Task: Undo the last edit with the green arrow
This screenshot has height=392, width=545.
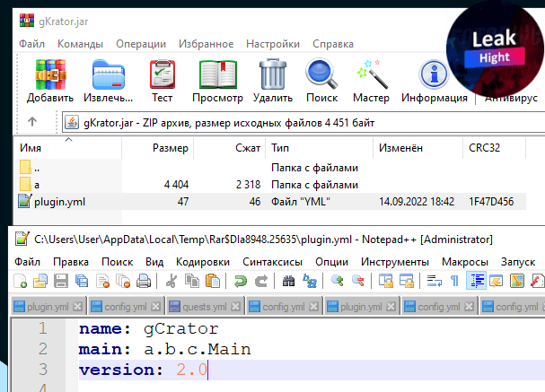Action: pos(240,281)
